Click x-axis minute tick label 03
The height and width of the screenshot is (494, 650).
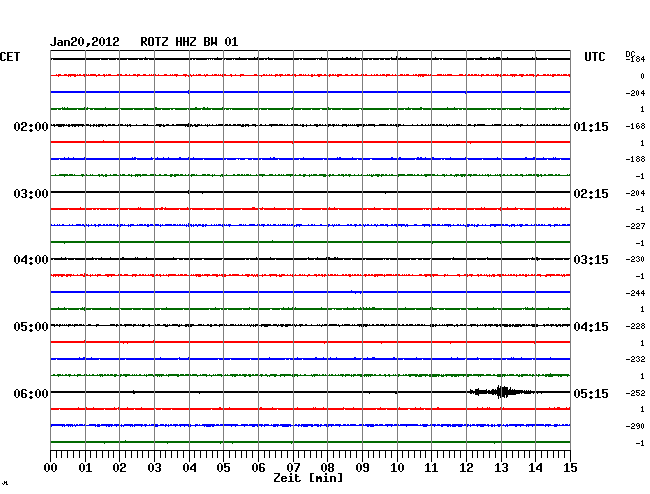coord(154,468)
